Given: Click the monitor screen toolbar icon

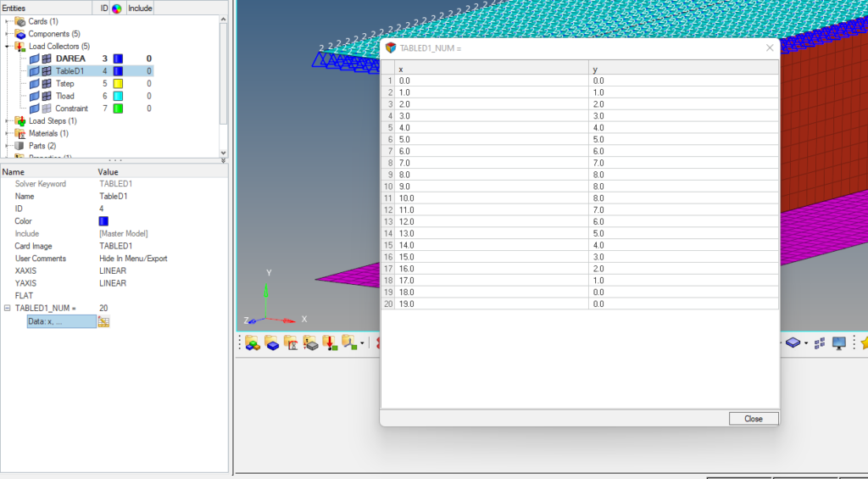Looking at the screenshot, I should pyautogui.click(x=839, y=343).
